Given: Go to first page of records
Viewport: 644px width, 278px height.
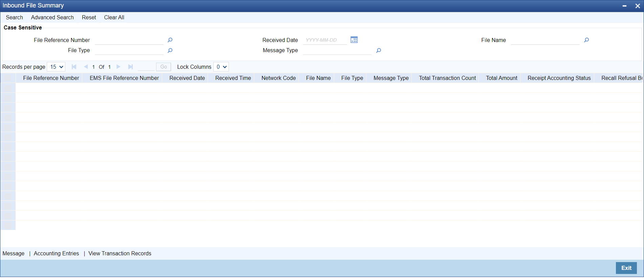Looking at the screenshot, I should [x=74, y=67].
